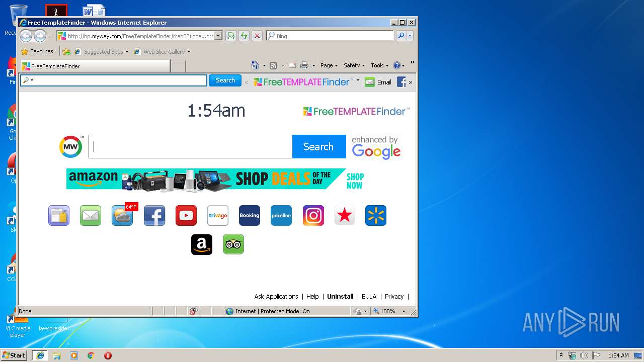
Task: Open the Facebook toolbar button
Action: coord(401,82)
